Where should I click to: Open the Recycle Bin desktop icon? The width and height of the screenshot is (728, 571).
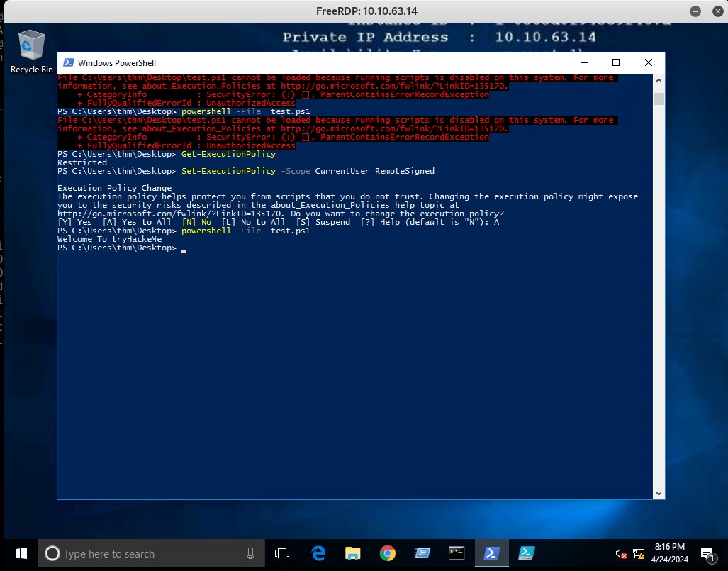[31, 51]
